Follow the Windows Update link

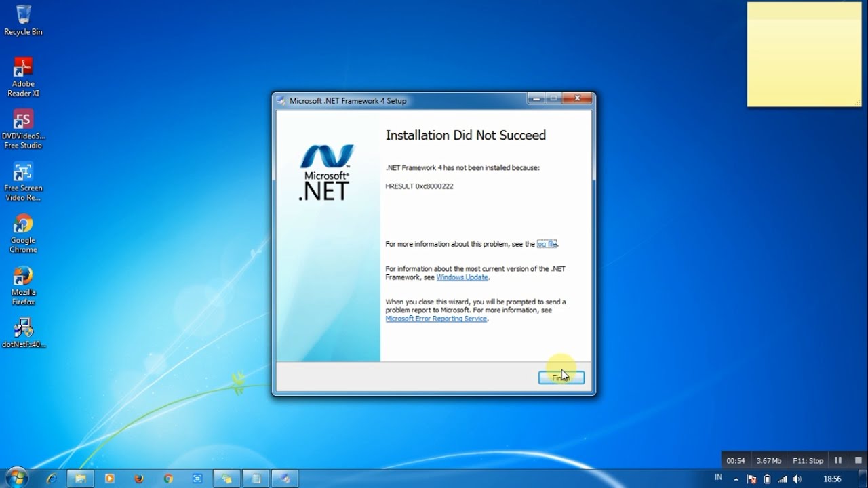point(462,277)
